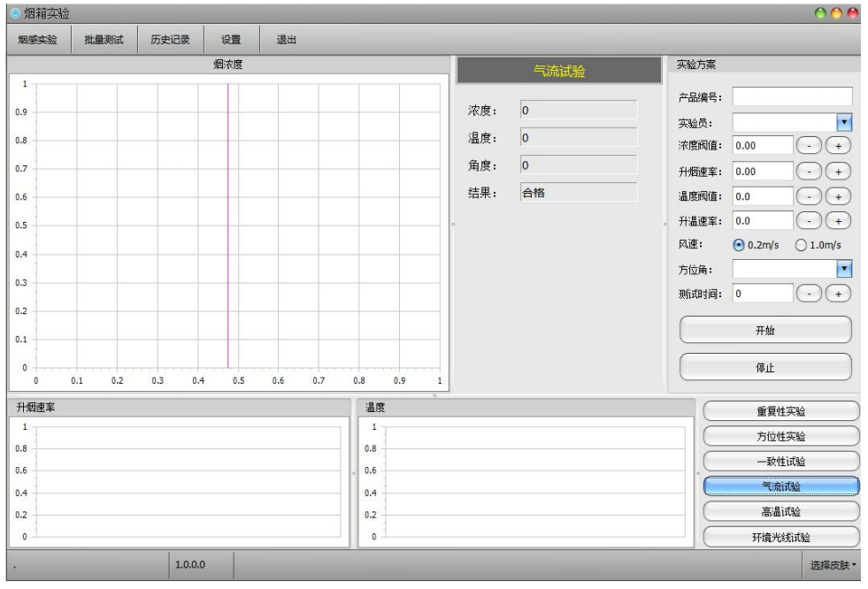Click the green window control button
Viewport: 868px width, 589px height.
pyautogui.click(x=821, y=13)
